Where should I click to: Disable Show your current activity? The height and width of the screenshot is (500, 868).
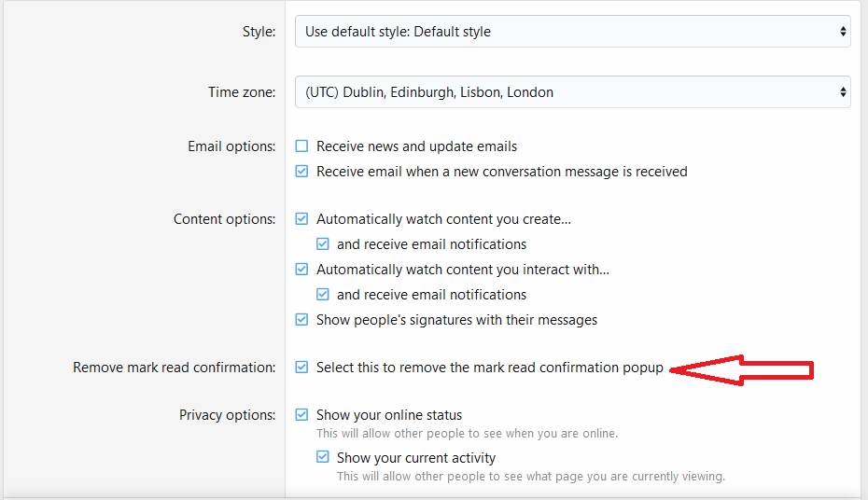[322, 458]
